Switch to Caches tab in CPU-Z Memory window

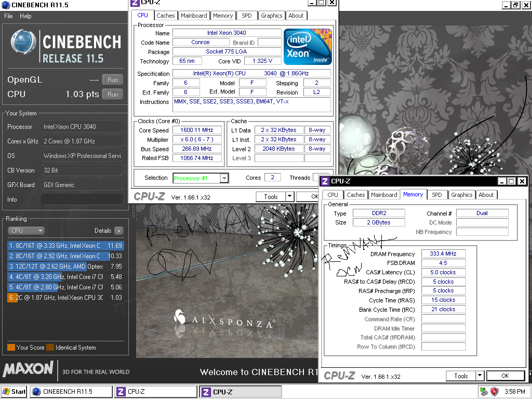[355, 195]
